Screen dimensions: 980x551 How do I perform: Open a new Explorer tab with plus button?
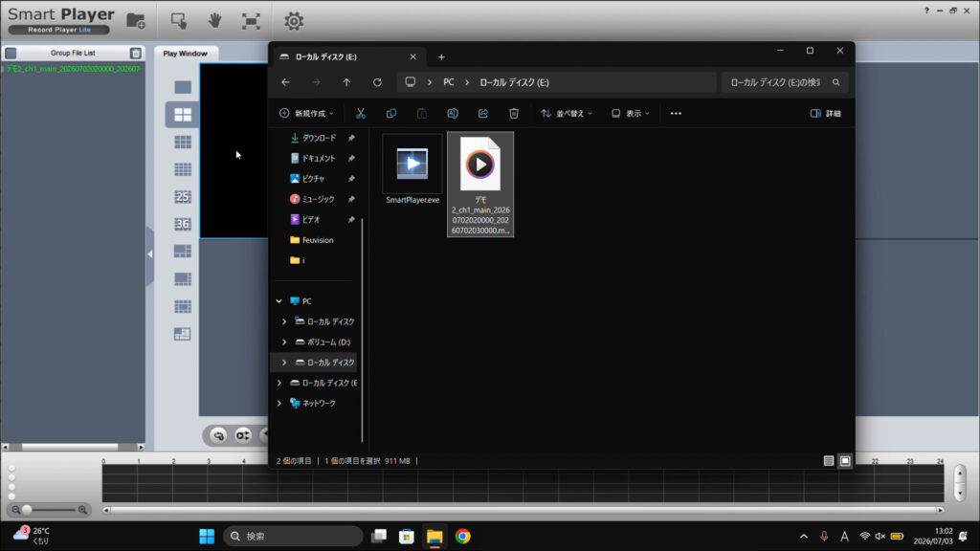(x=441, y=56)
